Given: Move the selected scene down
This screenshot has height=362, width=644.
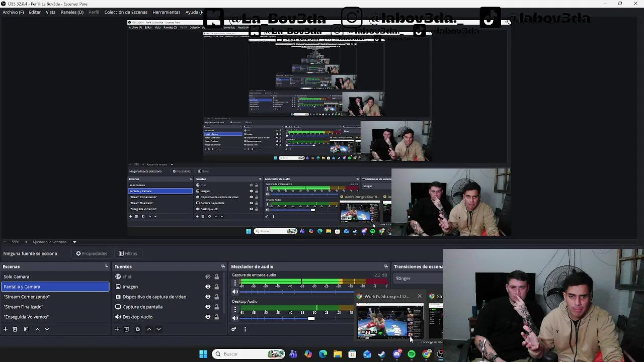Looking at the screenshot, I should point(47,329).
